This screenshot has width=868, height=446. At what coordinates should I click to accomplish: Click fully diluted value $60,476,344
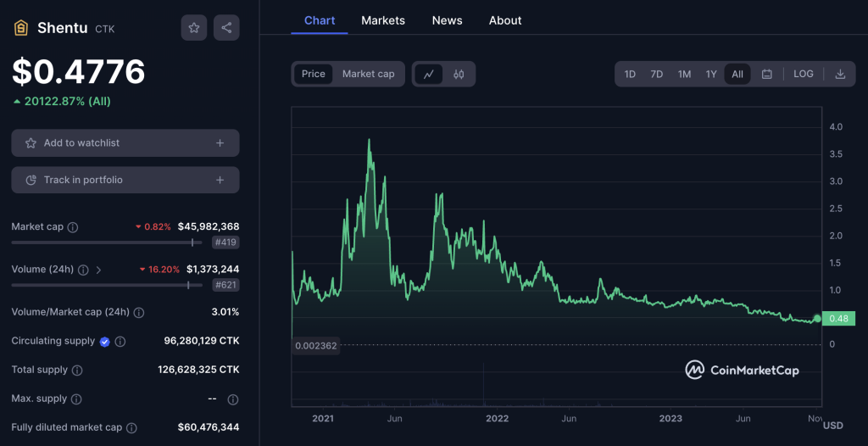[209, 427]
